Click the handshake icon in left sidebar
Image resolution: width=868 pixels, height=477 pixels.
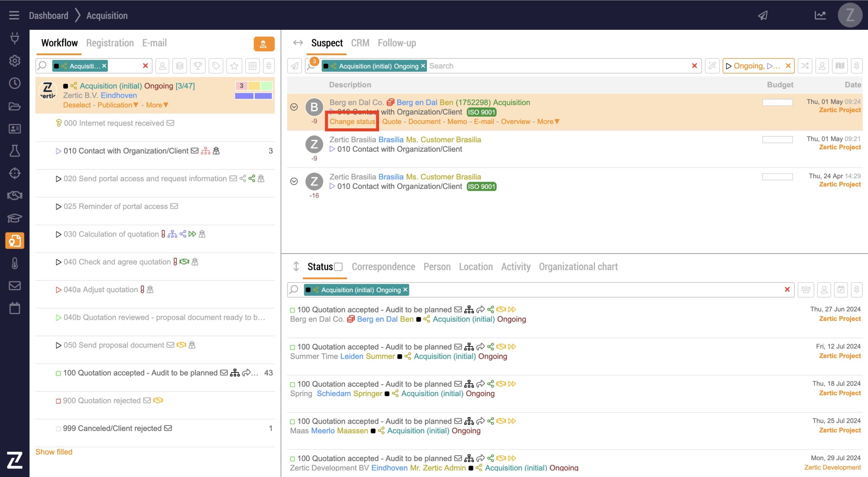click(15, 195)
